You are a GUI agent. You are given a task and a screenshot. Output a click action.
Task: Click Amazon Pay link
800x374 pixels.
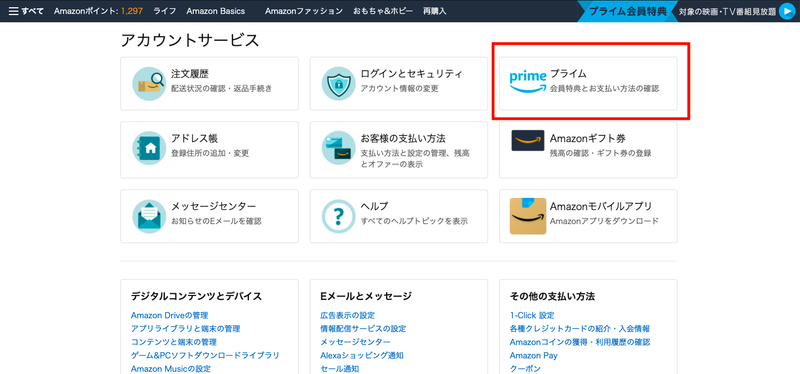tap(534, 355)
